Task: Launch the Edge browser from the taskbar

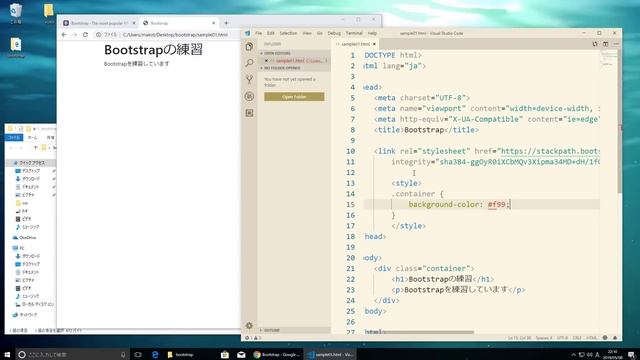Action: pos(155,354)
